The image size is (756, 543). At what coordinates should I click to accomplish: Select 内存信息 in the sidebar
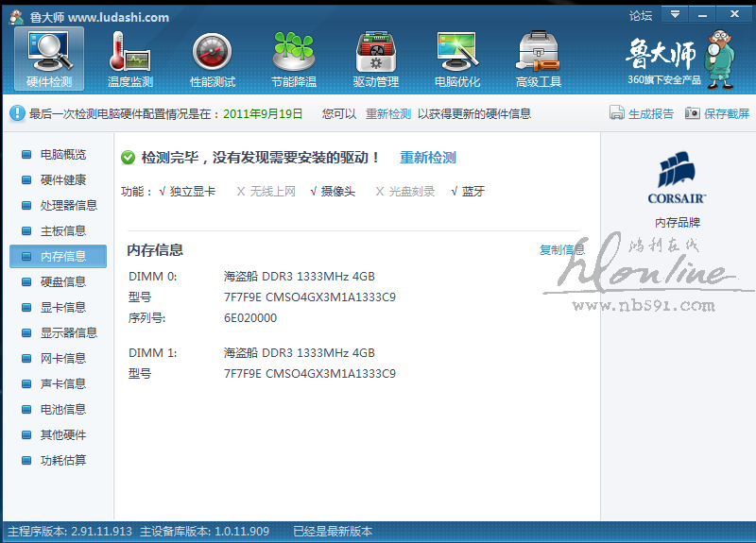point(58,256)
